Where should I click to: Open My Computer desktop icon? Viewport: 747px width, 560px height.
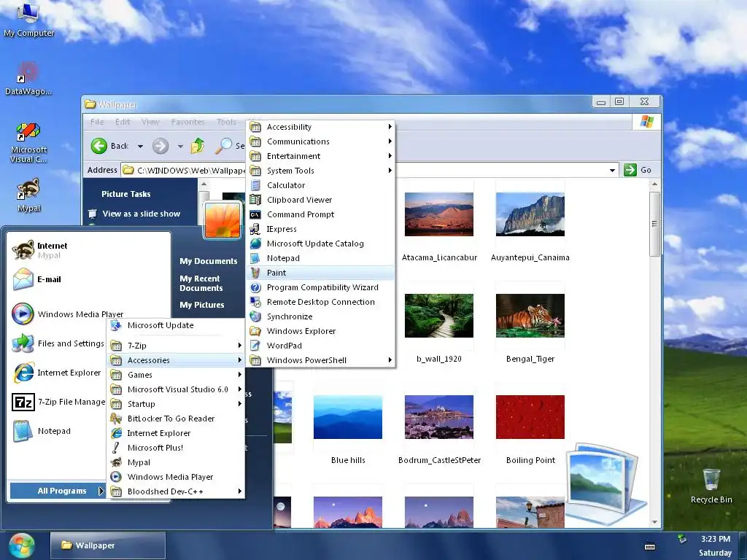[28, 19]
